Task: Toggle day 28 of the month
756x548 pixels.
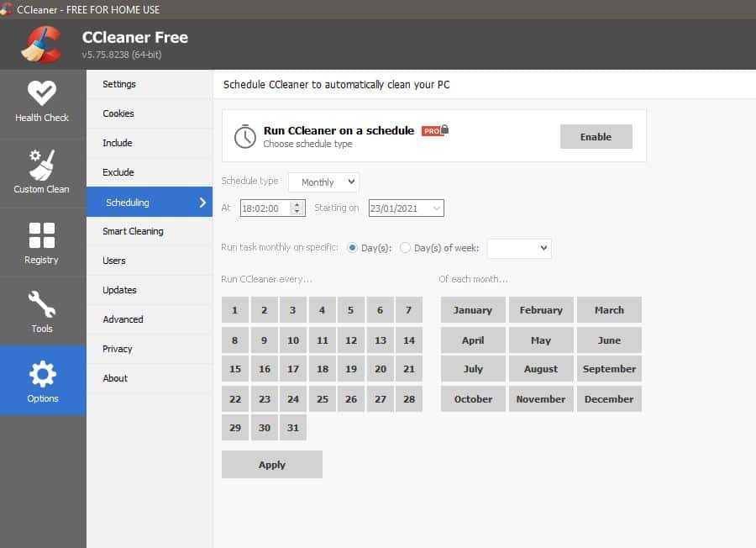Action: coord(409,399)
